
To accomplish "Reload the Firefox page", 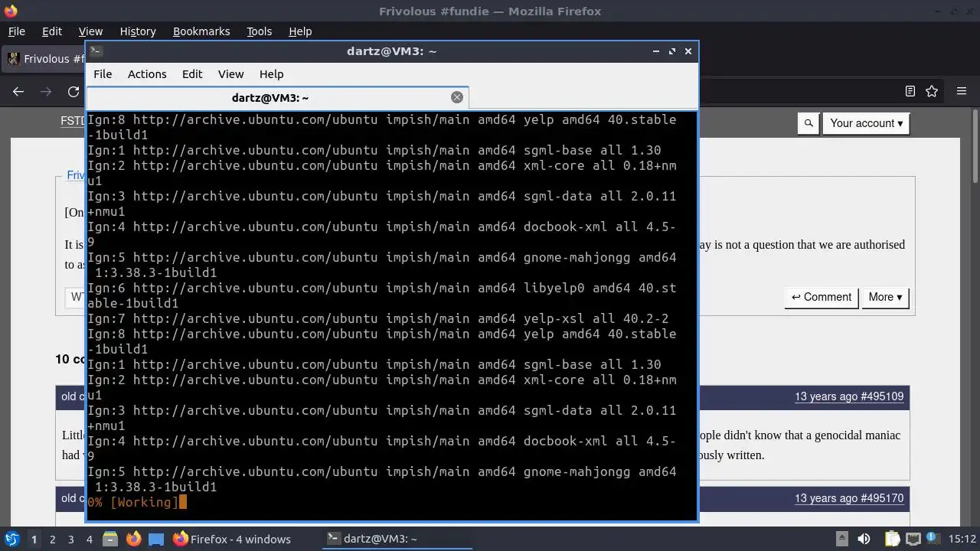I will (73, 91).
